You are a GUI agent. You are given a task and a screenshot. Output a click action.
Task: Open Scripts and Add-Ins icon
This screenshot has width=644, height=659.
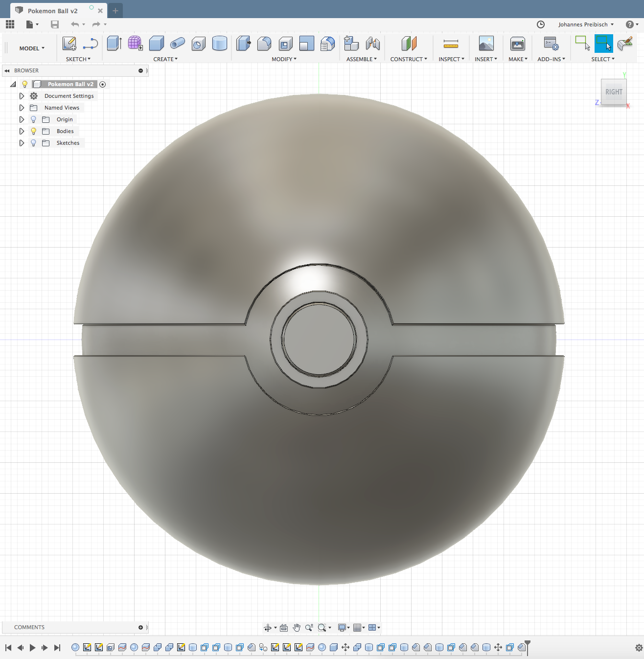coord(552,44)
